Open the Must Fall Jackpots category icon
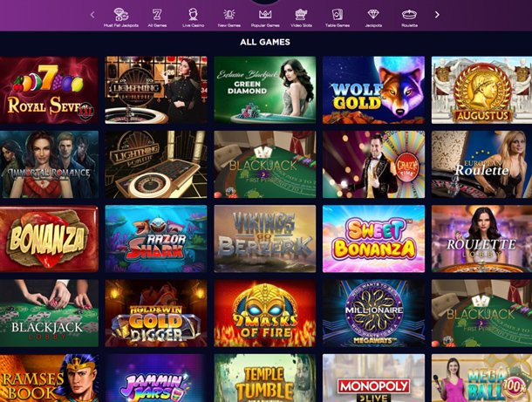 click(x=121, y=14)
